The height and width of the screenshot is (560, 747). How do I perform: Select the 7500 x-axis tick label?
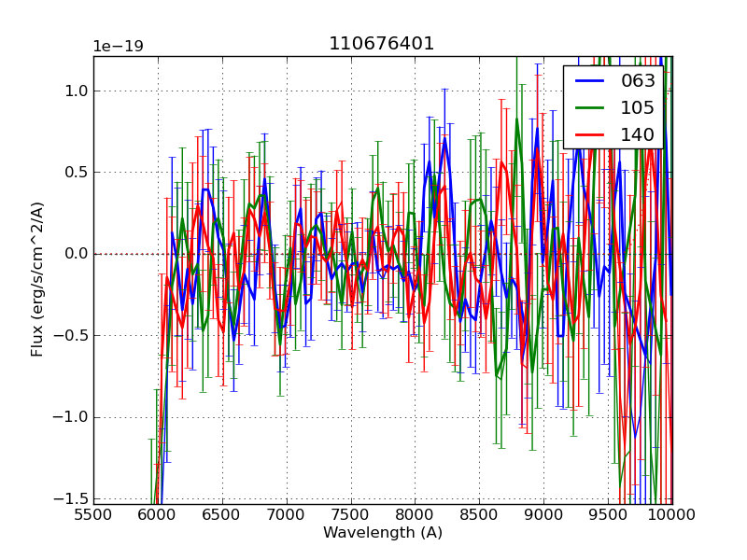351,514
